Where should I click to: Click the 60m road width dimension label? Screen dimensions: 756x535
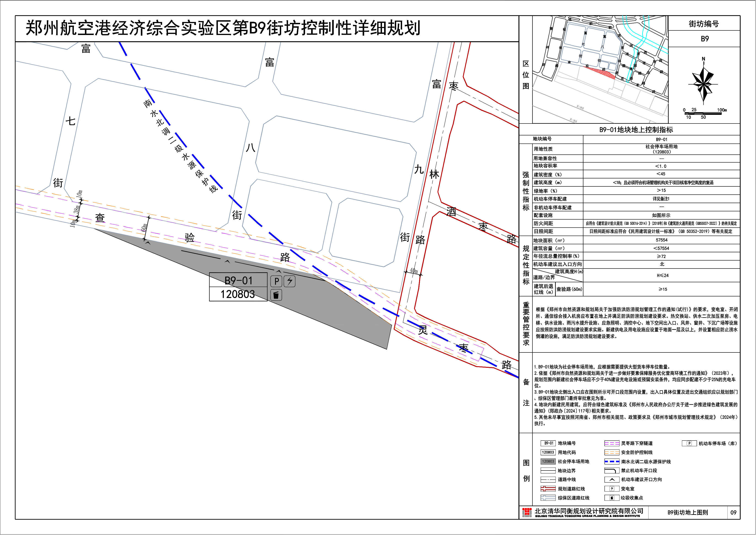point(144,228)
